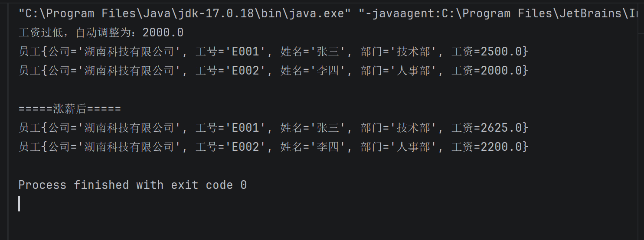Click the E002 line with salary 2200.0

click(x=273, y=147)
